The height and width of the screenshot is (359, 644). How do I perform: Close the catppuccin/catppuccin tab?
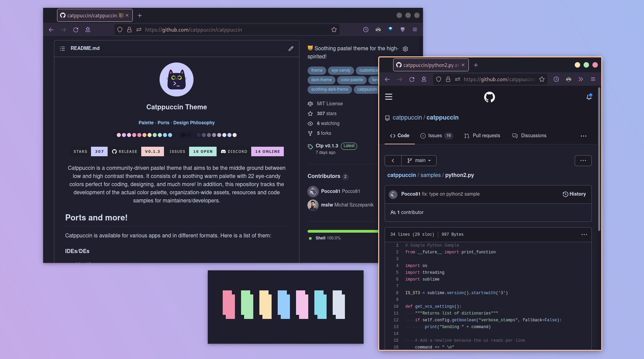pos(127,15)
